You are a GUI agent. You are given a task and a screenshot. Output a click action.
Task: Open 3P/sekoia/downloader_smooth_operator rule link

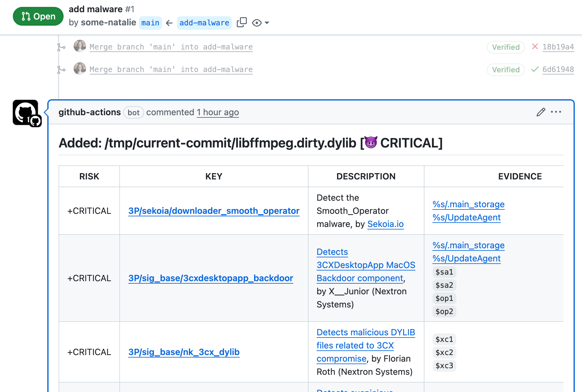214,211
